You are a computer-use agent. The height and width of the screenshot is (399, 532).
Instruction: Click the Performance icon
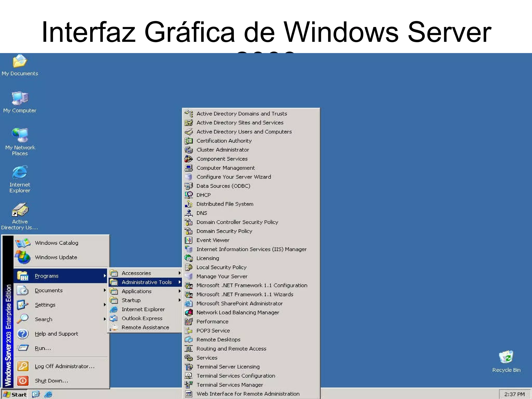[x=189, y=322]
